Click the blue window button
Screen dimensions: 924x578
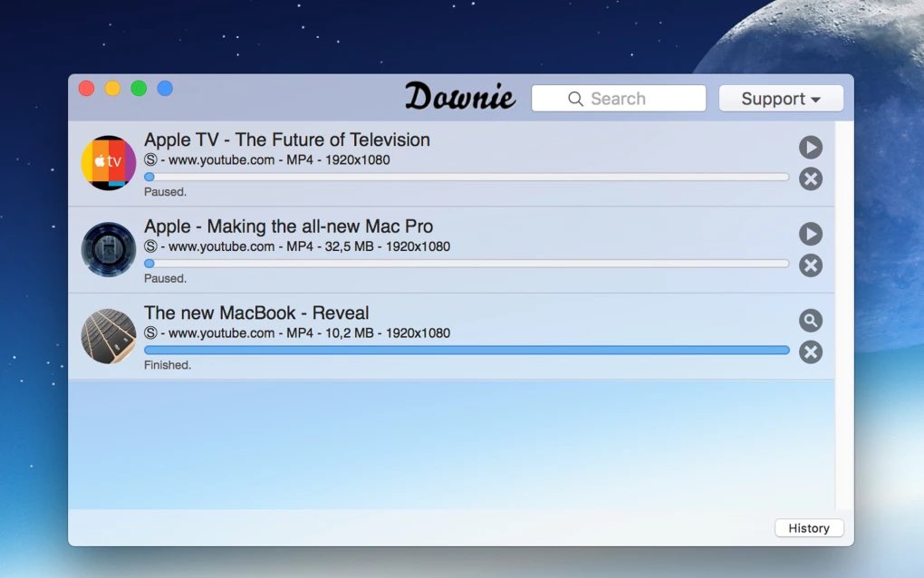pos(165,89)
